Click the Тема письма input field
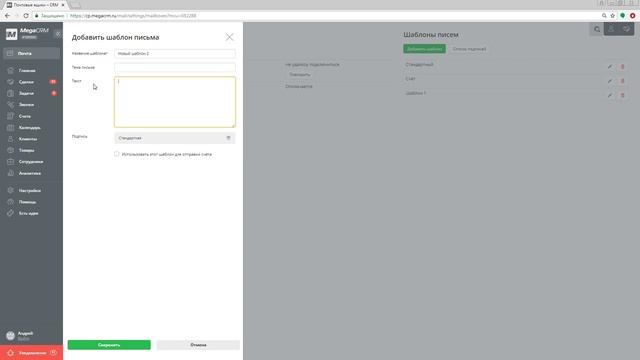Screen dimensions: 640x360 [175, 67]
